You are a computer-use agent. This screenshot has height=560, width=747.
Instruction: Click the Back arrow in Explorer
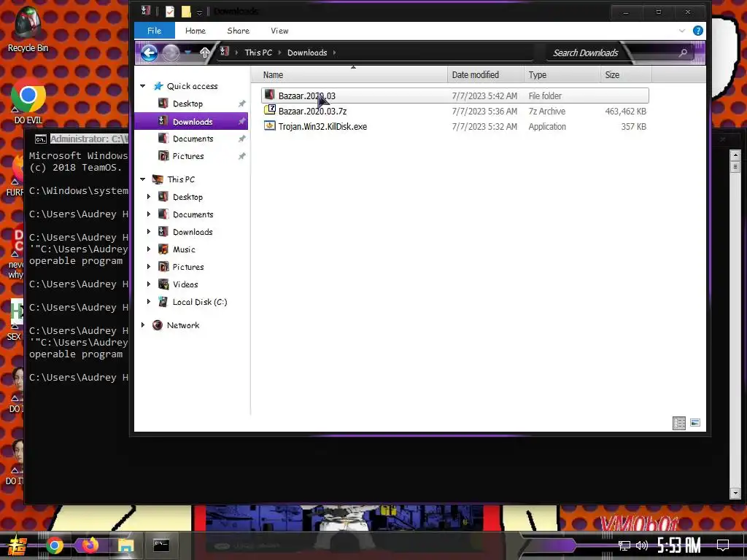click(149, 52)
